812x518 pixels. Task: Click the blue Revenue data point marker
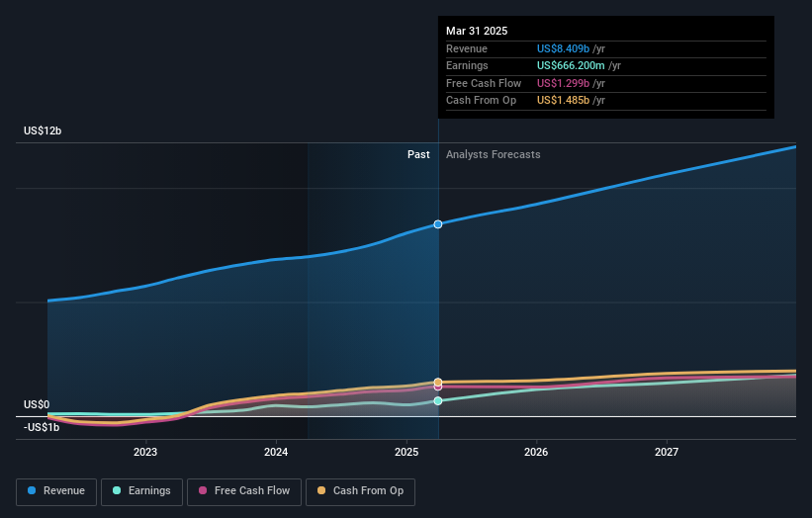438,224
